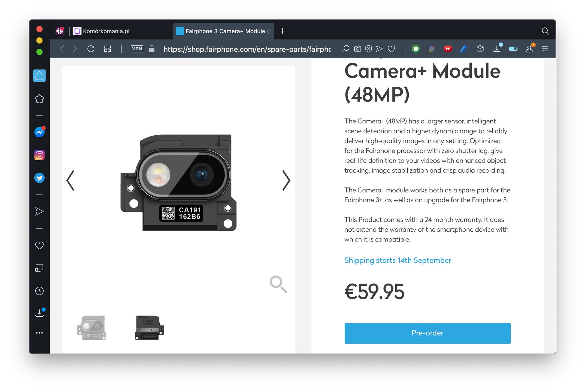The height and width of the screenshot is (392, 585).
Task: Open the sidebar tabs panel icon
Action: (40, 268)
